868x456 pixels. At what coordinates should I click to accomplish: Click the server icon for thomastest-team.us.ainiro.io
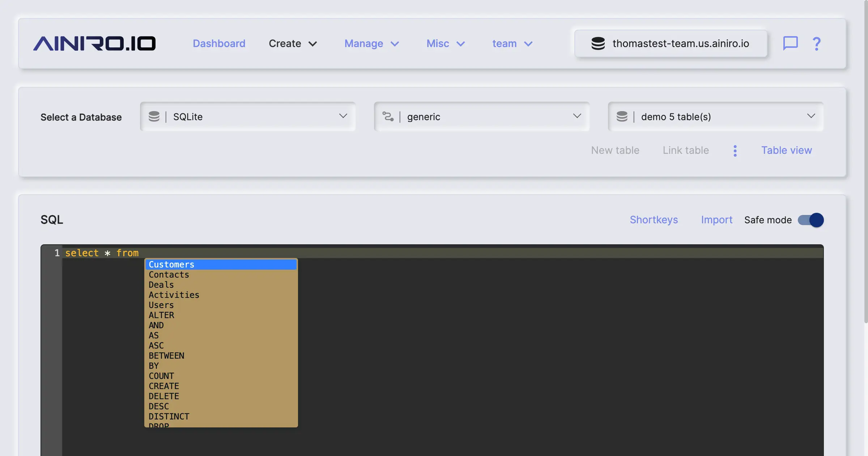[x=599, y=43]
